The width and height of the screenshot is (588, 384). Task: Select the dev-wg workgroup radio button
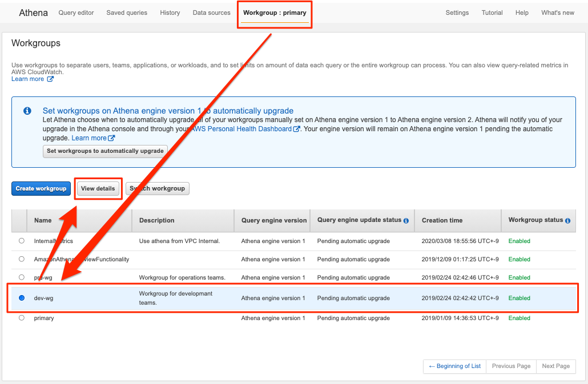(22, 298)
